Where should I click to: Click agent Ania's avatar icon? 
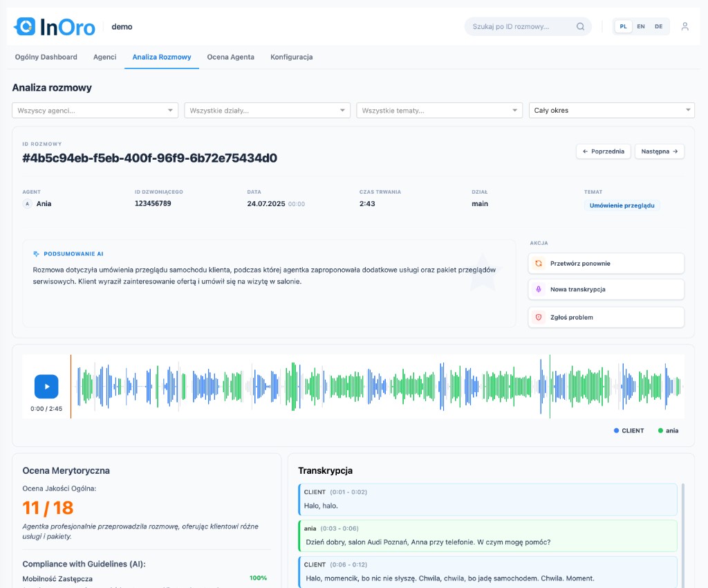coord(28,204)
